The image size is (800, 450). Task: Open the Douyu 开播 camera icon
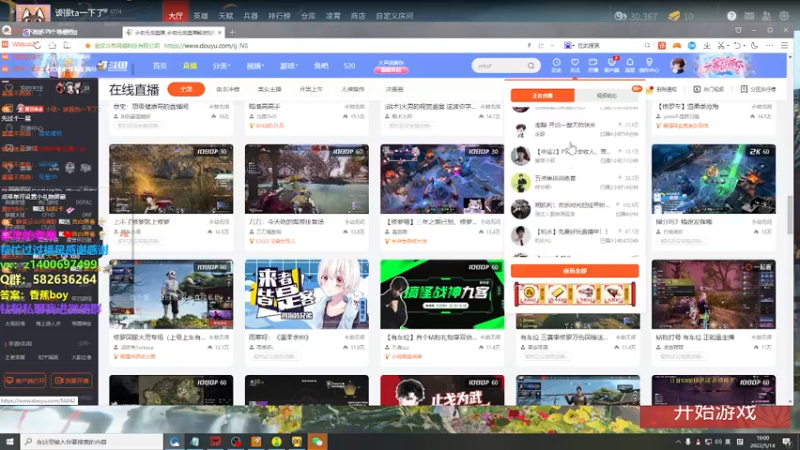[593, 65]
